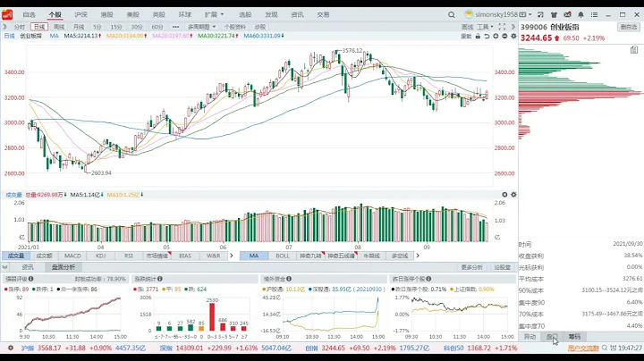Switch to the 资讯 tab in the bottom panel
The image size is (644, 361).
pyautogui.click(x=28, y=267)
